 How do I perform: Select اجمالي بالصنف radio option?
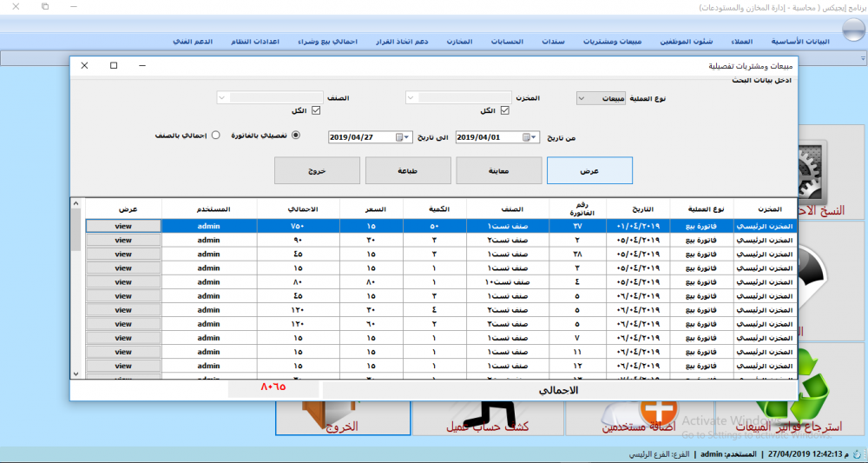(216, 136)
